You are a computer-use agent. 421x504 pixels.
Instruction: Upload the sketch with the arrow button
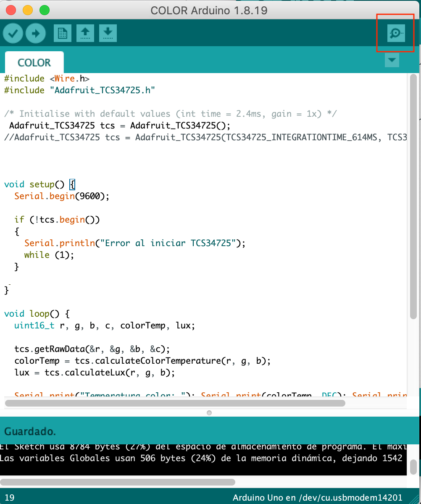click(x=36, y=34)
